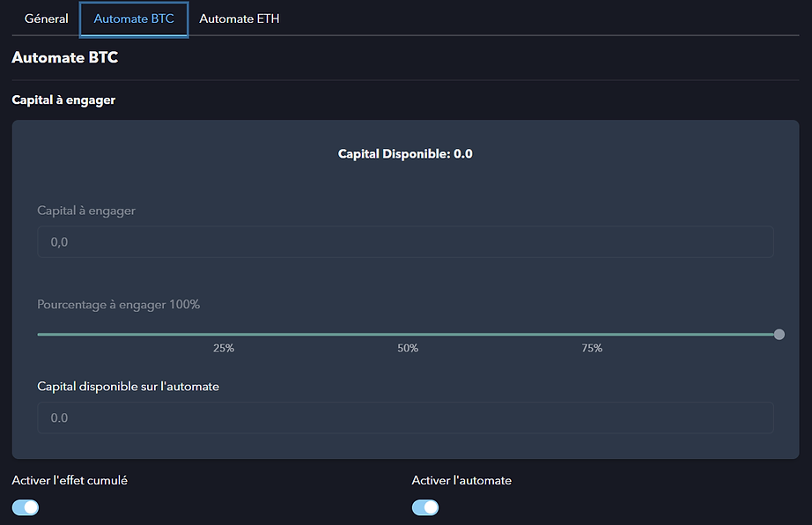
Task: Toggle the Activer l'automate switch
Action: [425, 507]
